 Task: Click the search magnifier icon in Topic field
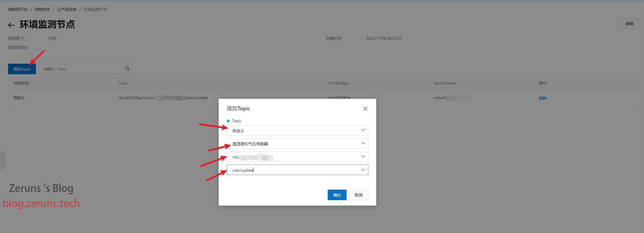(x=127, y=69)
